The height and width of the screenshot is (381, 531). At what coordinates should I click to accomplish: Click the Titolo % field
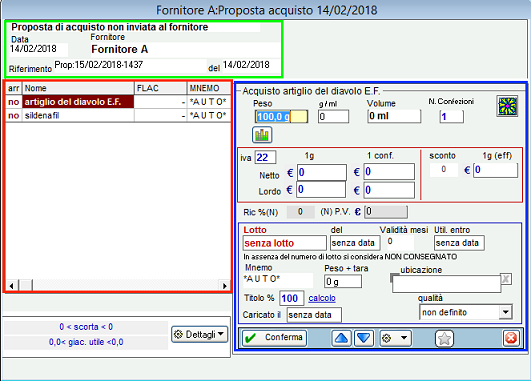pyautogui.click(x=291, y=298)
